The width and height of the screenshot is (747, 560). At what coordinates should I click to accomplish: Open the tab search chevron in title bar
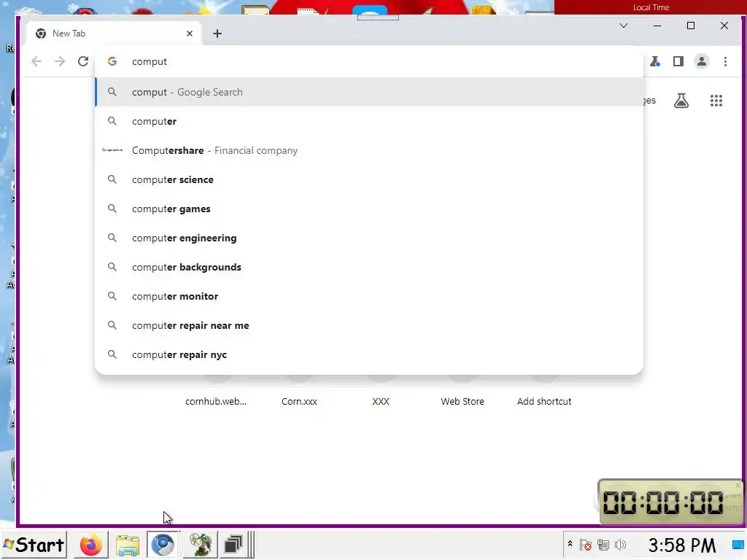pos(624,26)
